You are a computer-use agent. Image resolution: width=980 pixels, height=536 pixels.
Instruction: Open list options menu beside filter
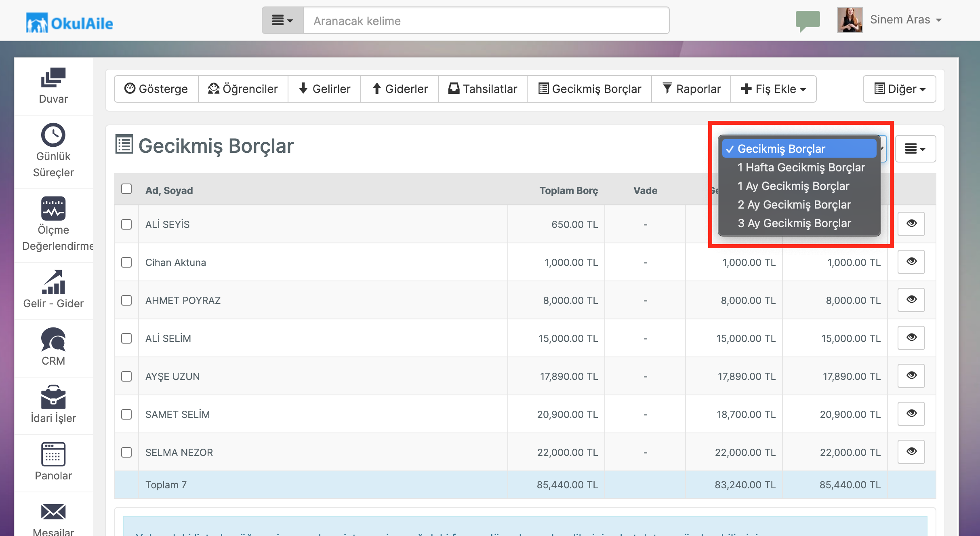point(915,149)
